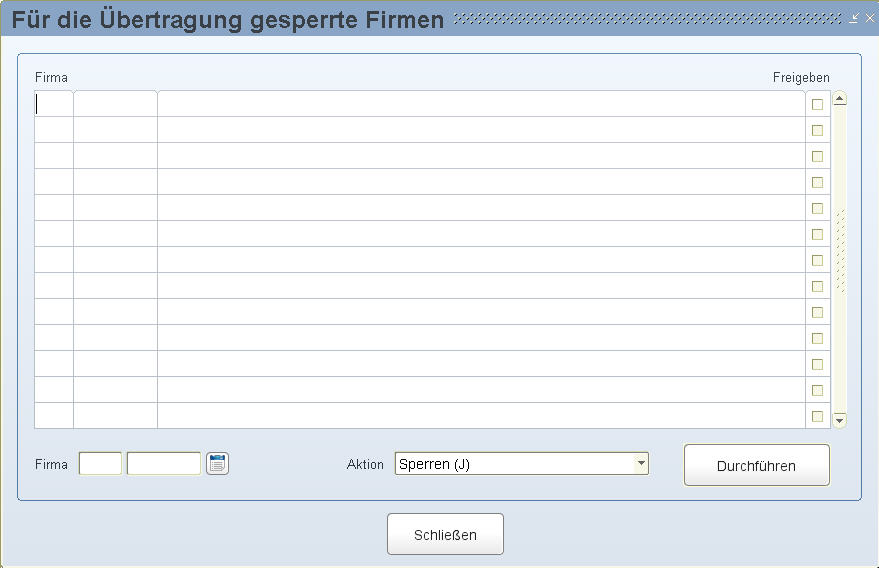879x568 pixels.
Task: Open the Firma lookup list icon
Action: (218, 463)
